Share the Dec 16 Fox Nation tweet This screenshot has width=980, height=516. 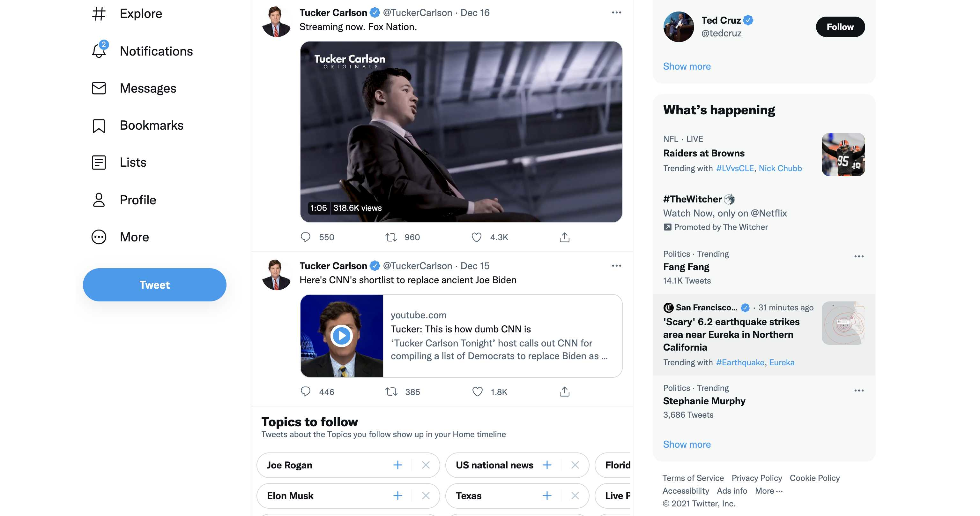point(565,237)
